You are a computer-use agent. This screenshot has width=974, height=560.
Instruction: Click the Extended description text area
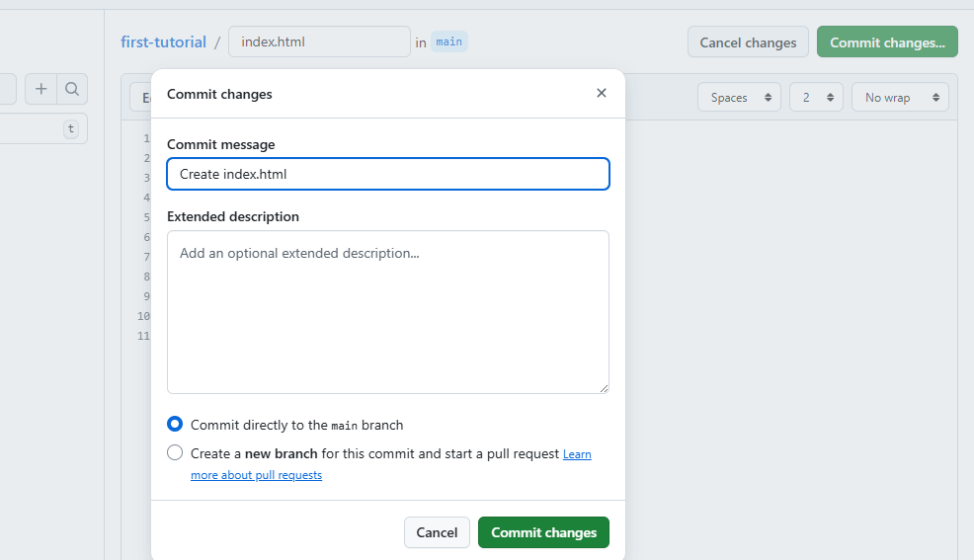click(388, 312)
